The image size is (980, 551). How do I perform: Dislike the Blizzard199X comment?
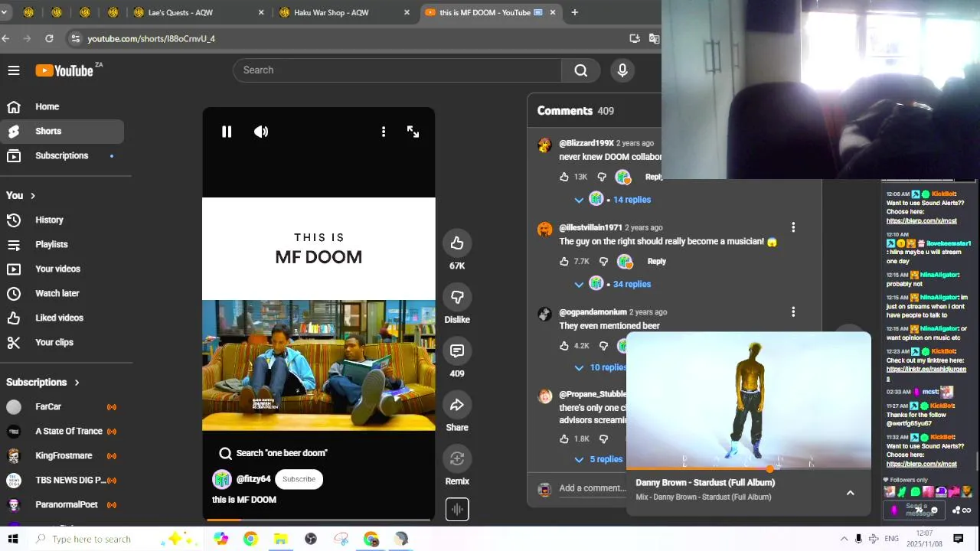(603, 177)
